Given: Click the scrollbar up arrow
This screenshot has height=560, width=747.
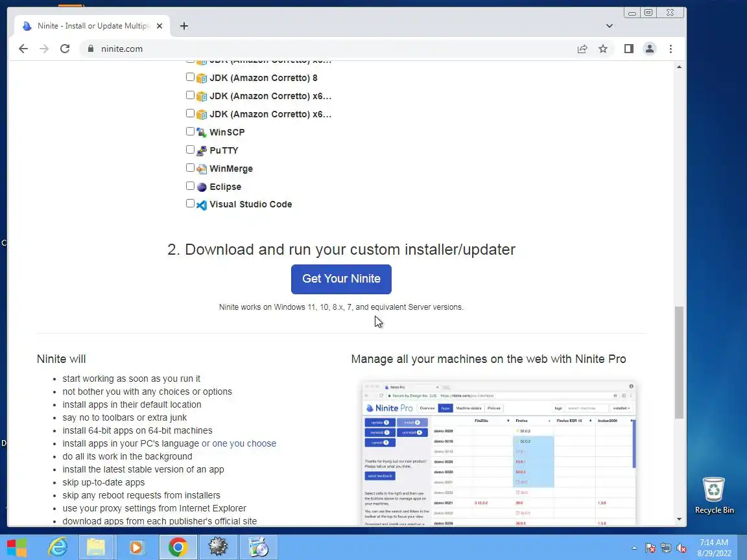Looking at the screenshot, I should point(679,67).
